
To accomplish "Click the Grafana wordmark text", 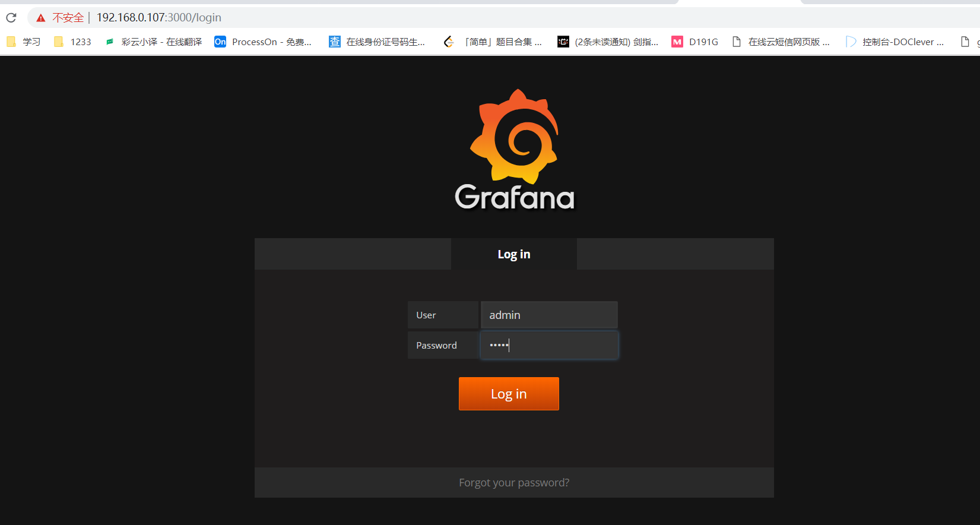I will pyautogui.click(x=515, y=197).
